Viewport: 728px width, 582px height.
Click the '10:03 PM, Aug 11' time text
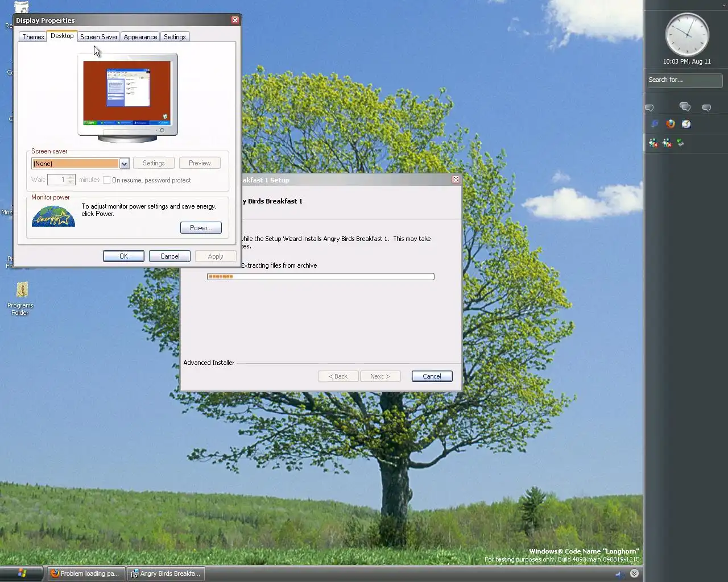[x=687, y=61]
